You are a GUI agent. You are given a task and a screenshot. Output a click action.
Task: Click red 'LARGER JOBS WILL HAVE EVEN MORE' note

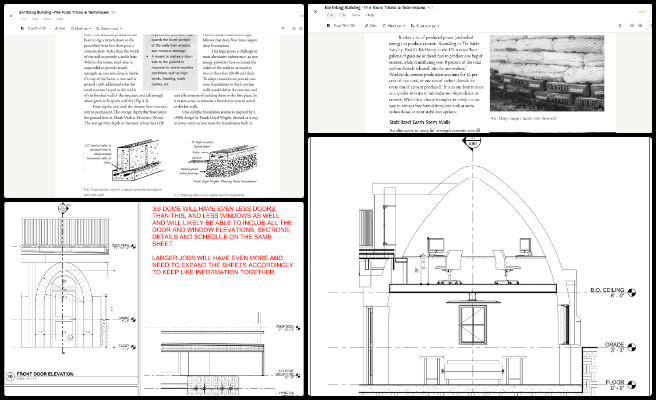coord(222,265)
